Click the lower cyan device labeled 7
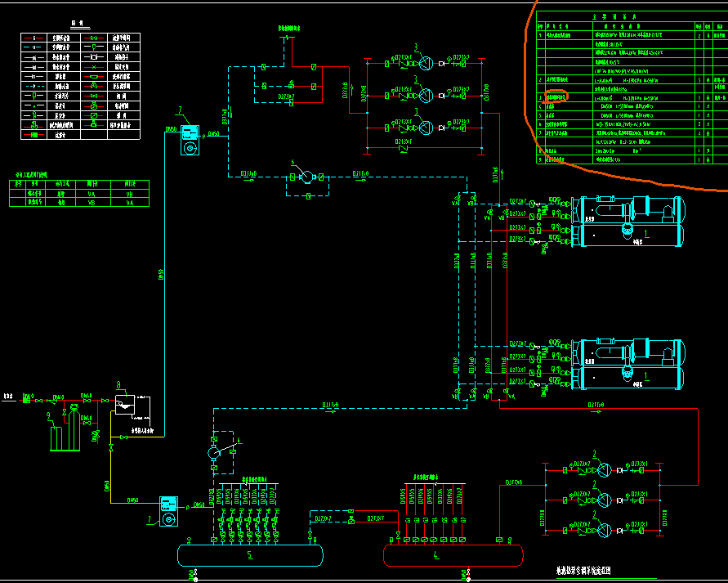Image resolution: width=728 pixels, height=583 pixels. [170, 509]
